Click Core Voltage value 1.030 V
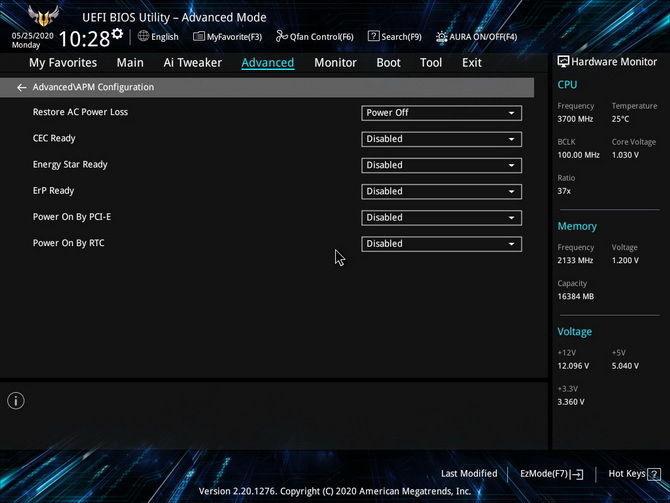Viewport: 670px width, 503px height. [625, 155]
